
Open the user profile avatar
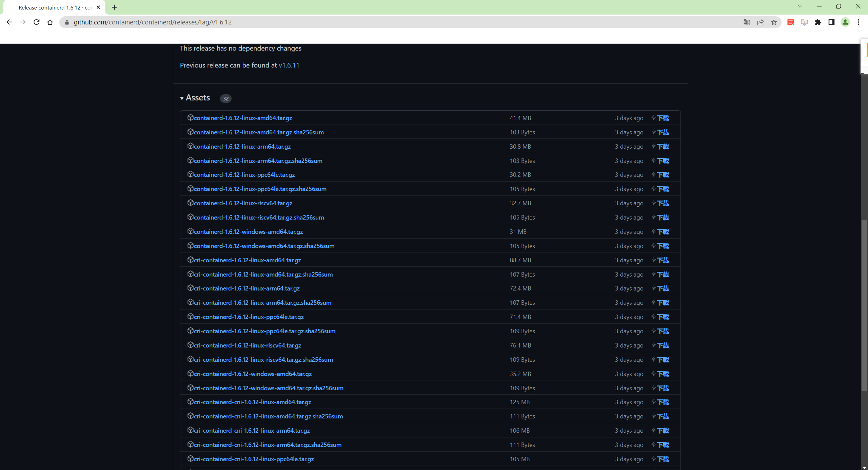(845, 22)
